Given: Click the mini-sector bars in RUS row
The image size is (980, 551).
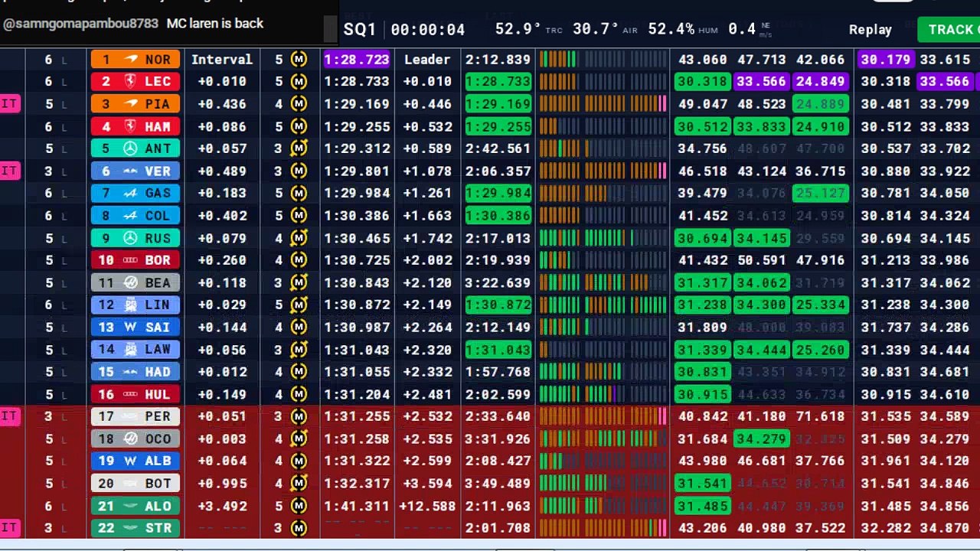Looking at the screenshot, I should click(x=603, y=238).
